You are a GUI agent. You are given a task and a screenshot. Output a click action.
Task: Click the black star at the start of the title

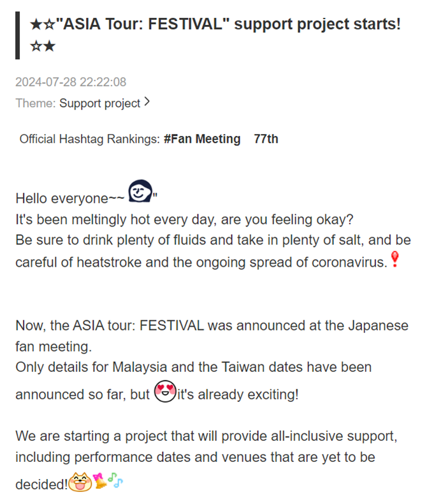point(36,24)
